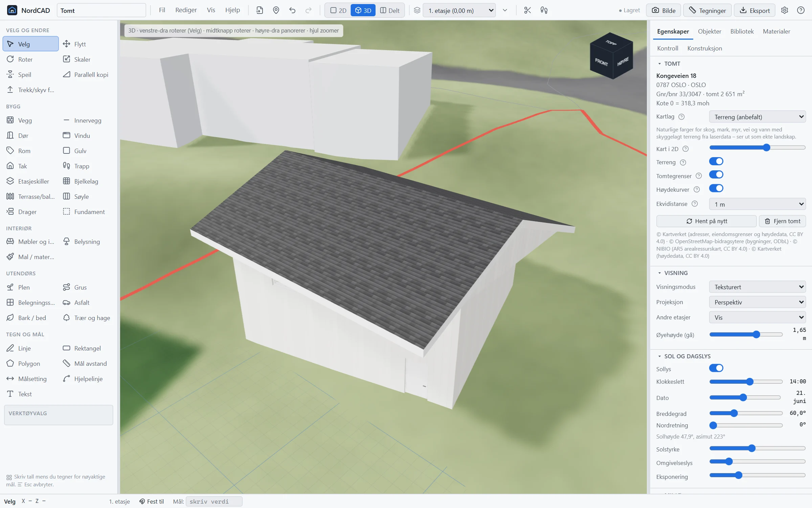This screenshot has height=508, width=812.
Task: Open the Tegninger button
Action: coord(707,10)
